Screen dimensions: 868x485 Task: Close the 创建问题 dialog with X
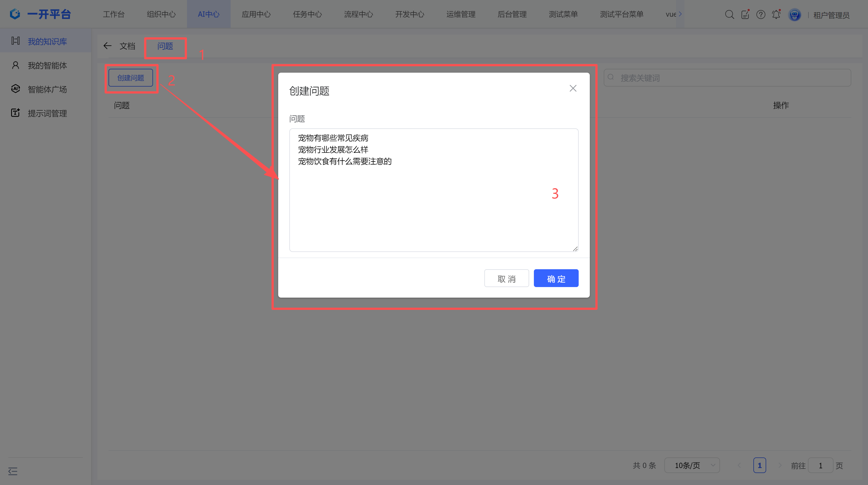pos(573,88)
